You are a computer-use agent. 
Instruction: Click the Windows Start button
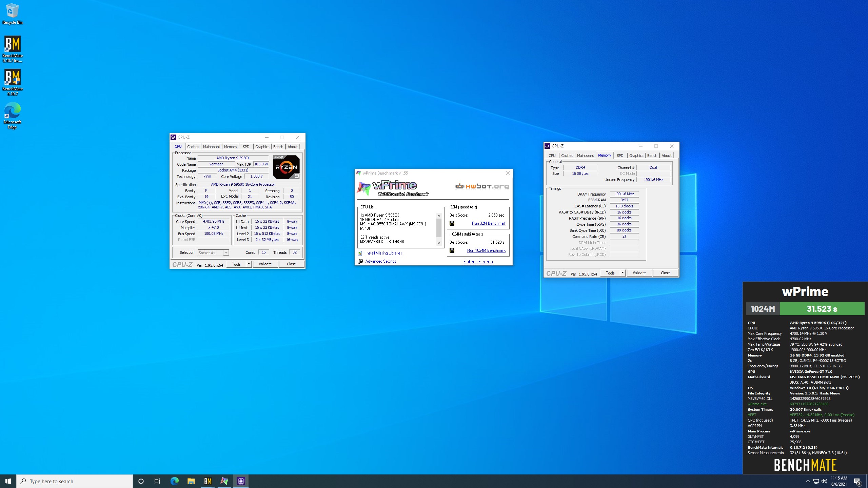[x=8, y=481]
